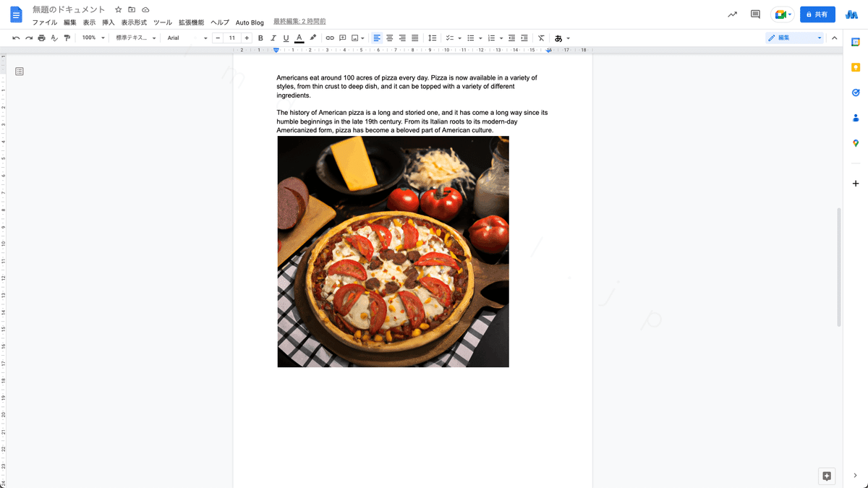This screenshot has width=868, height=488.
Task: Get add-ons with plus icon
Action: coord(856,184)
